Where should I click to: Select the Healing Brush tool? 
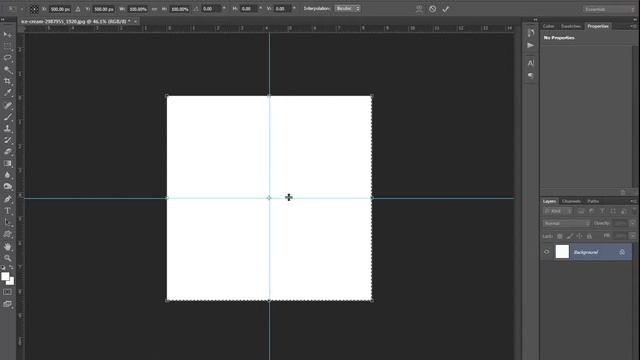tap(7, 105)
